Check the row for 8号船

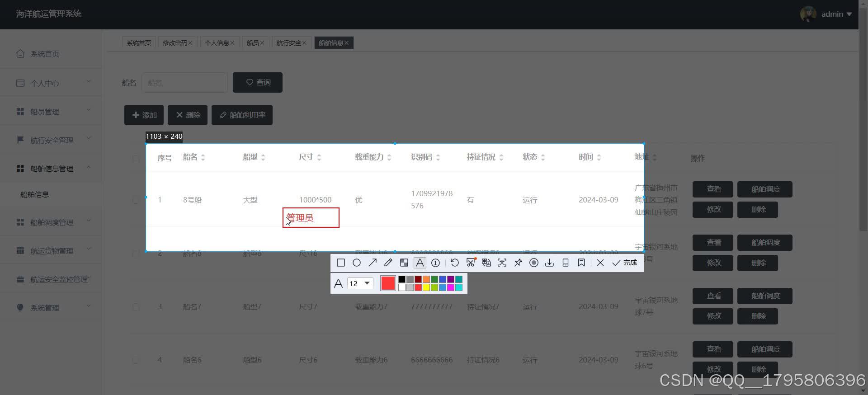[136, 200]
